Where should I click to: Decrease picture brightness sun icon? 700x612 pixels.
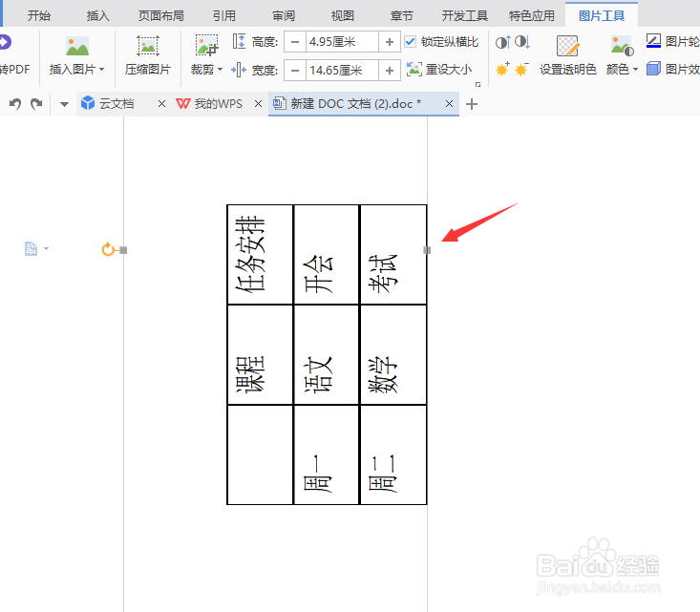pyautogui.click(x=521, y=69)
